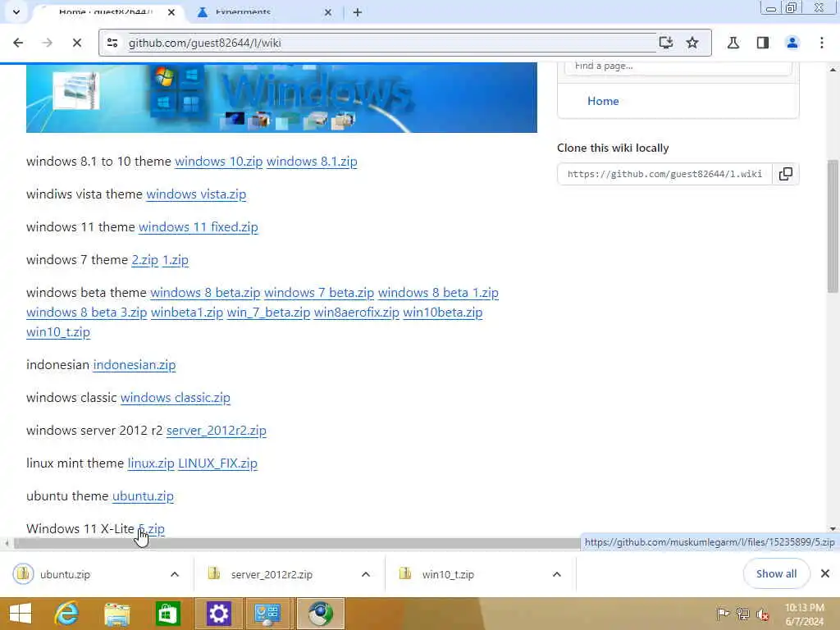Screen dimensions: 840x630
Task: Download windows 11 fixed.zip
Action: point(199,227)
